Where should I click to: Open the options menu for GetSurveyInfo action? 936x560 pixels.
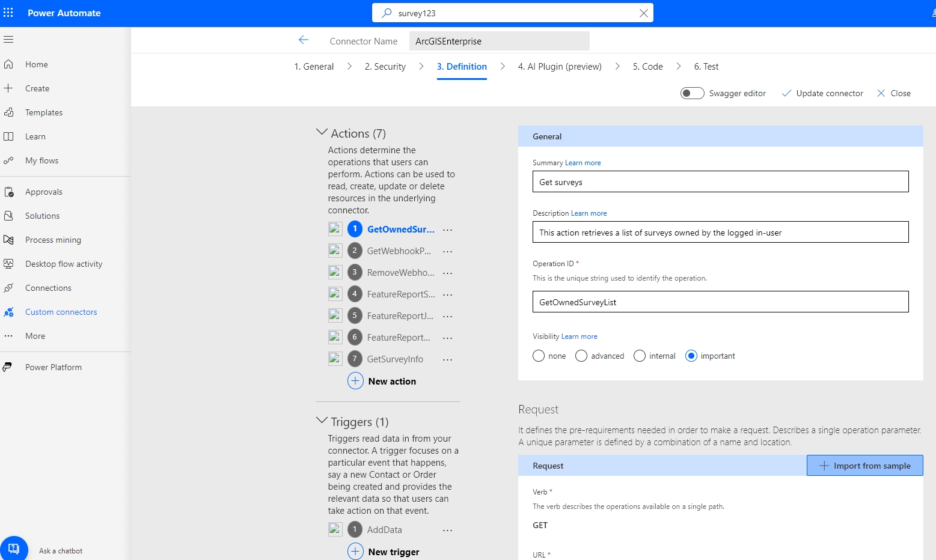pyautogui.click(x=447, y=359)
